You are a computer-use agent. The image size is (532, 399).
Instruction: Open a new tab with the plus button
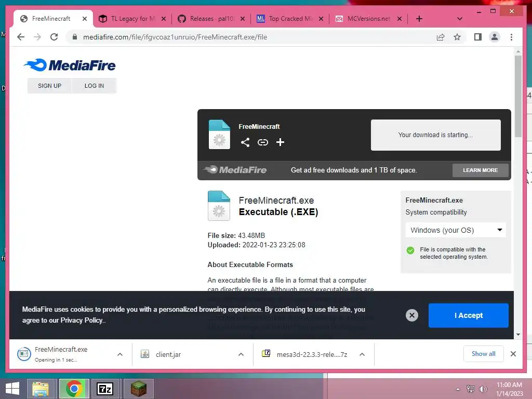[419, 19]
